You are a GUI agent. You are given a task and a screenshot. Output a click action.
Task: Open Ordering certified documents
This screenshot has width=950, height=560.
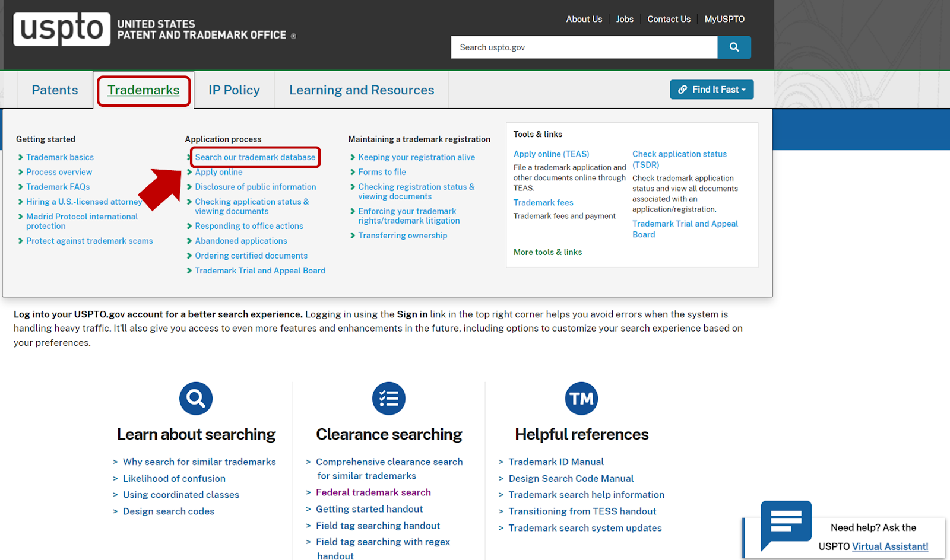click(251, 256)
